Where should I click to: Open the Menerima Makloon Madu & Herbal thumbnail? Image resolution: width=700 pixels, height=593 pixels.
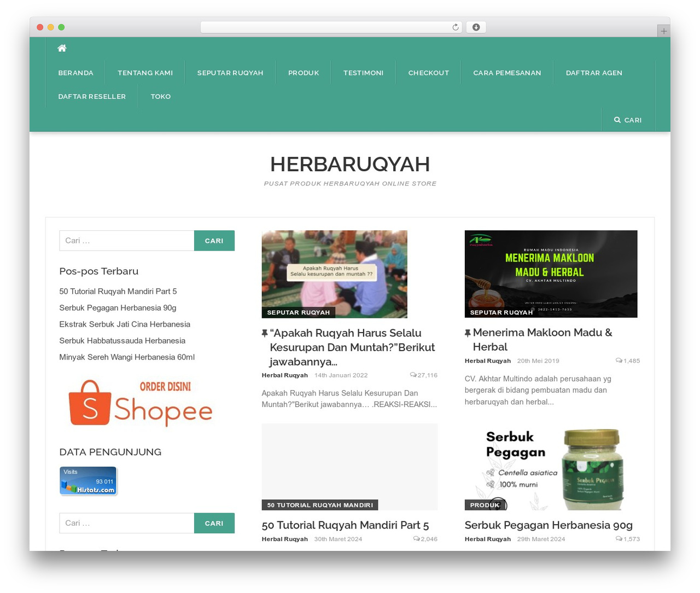click(551, 274)
